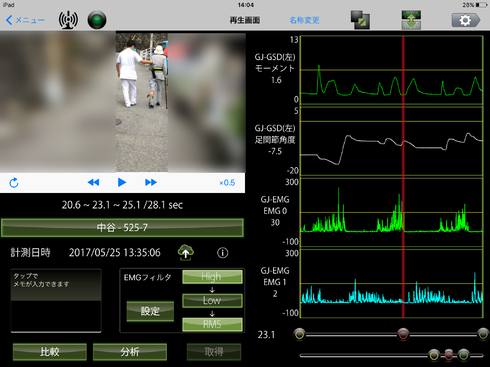Toggle the Low EMG filter
The height and width of the screenshot is (367, 490).
point(212,301)
